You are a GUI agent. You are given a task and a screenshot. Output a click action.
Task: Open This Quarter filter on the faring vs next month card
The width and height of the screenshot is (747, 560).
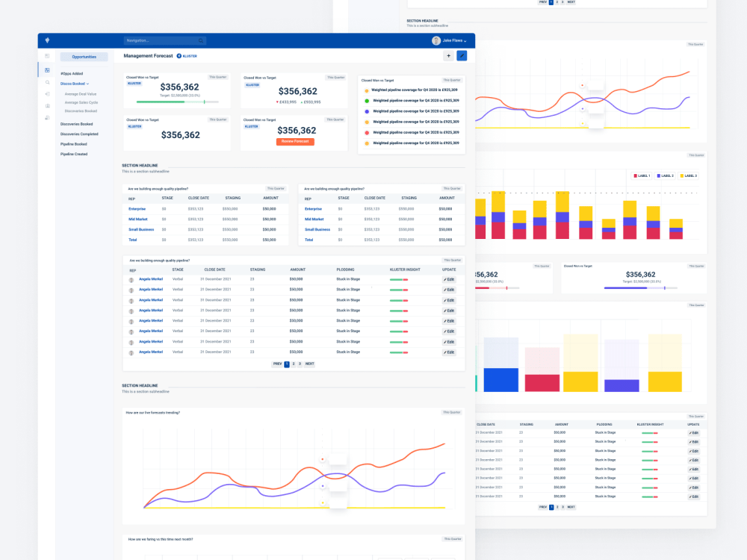(x=453, y=539)
